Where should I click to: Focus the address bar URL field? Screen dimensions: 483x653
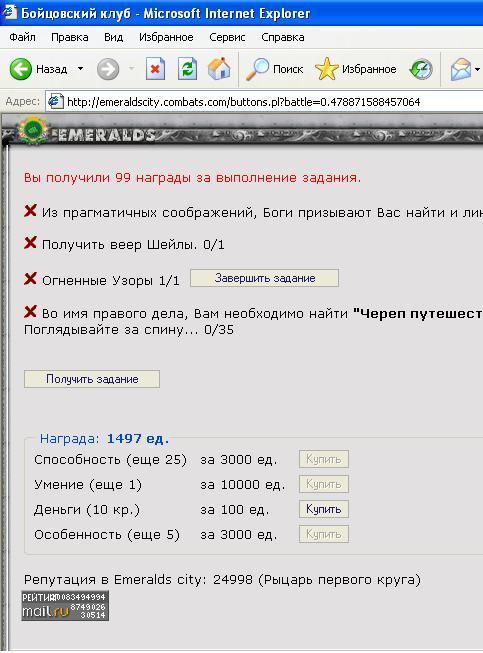tap(266, 102)
